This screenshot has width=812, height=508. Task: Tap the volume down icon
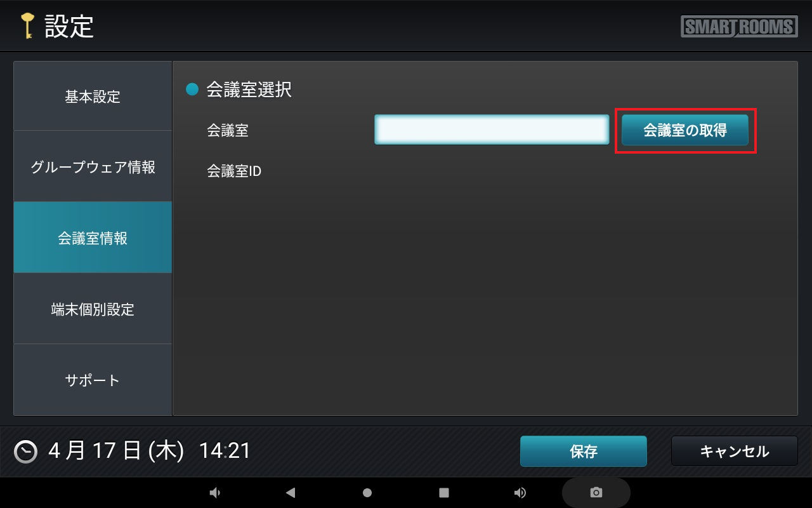coord(215,492)
